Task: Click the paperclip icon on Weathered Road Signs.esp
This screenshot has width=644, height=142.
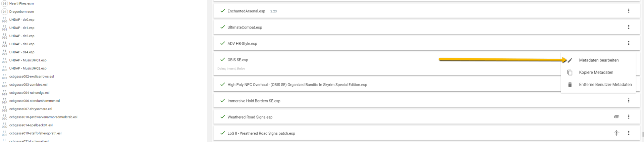Action: [616, 117]
